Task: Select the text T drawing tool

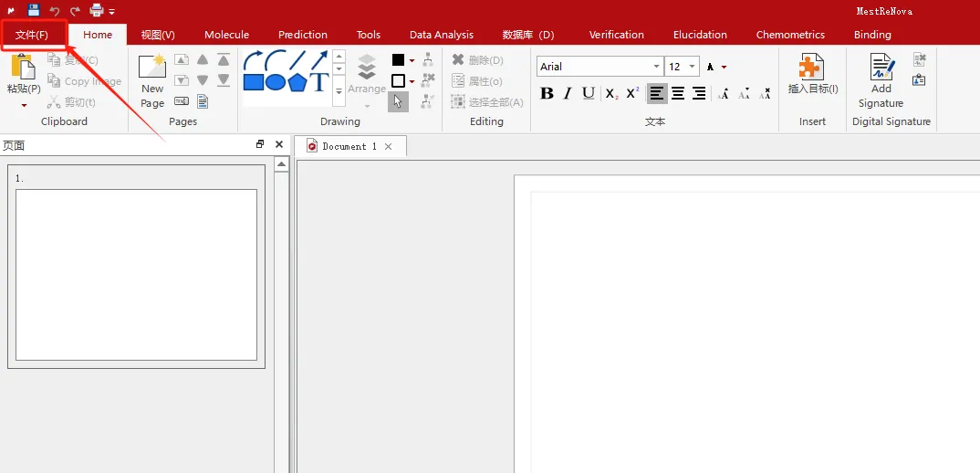Action: [319, 82]
